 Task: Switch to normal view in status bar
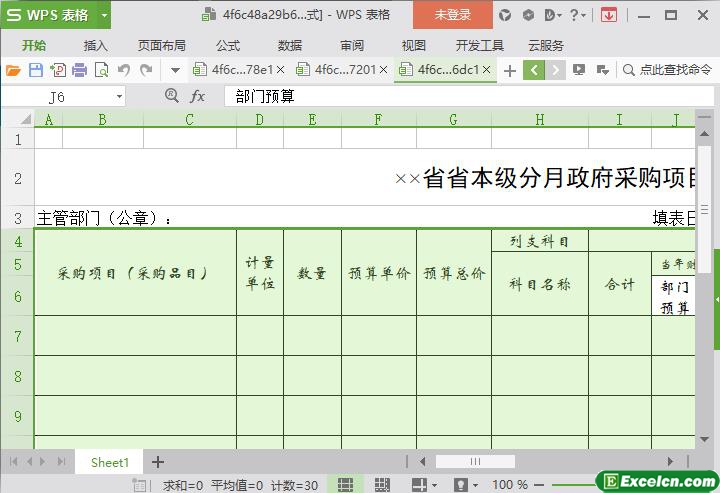click(345, 485)
